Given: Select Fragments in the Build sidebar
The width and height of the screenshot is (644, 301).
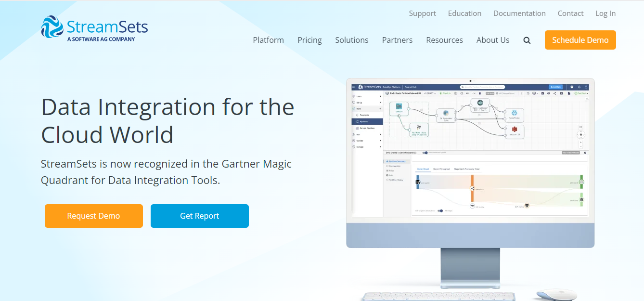Looking at the screenshot, I should (x=367, y=115).
